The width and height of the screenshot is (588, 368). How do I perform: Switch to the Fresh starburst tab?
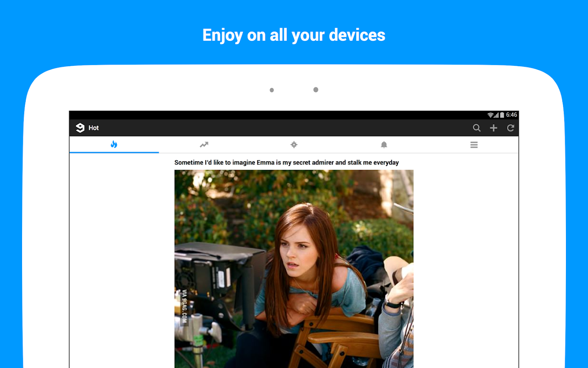294,144
